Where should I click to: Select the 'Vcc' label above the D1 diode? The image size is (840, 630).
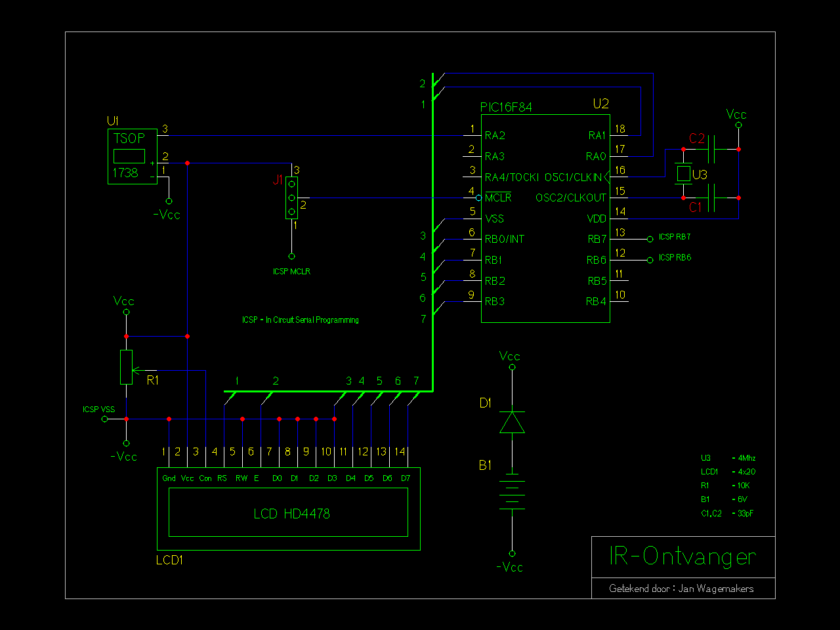510,356
